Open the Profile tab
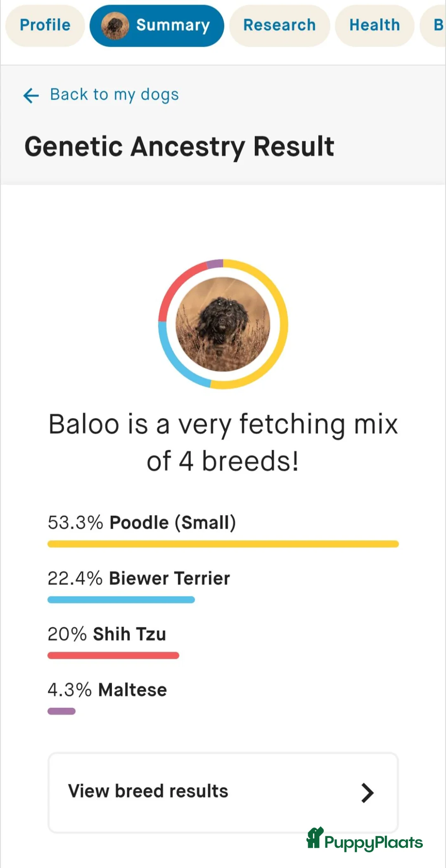Screen dimensions: 446x868 45,26
